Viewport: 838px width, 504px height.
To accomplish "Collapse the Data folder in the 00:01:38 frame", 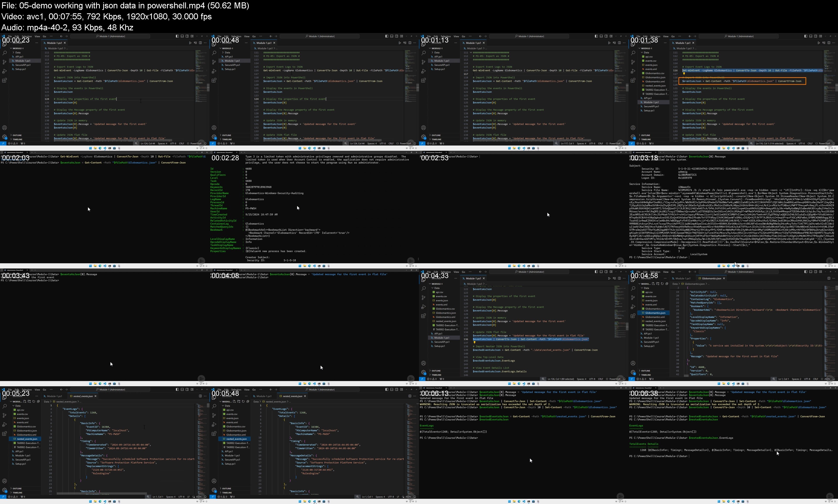I will (x=646, y=52).
